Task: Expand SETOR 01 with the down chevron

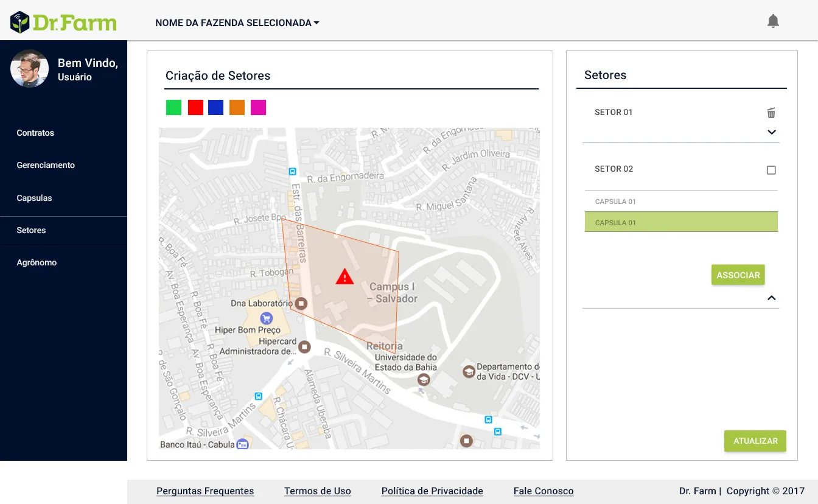Action: [x=772, y=132]
